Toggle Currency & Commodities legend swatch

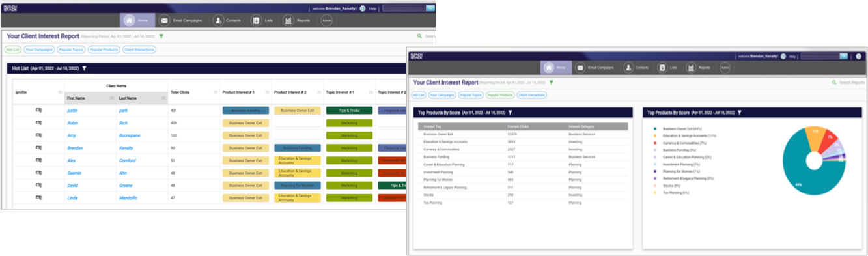pyautogui.click(x=654, y=143)
